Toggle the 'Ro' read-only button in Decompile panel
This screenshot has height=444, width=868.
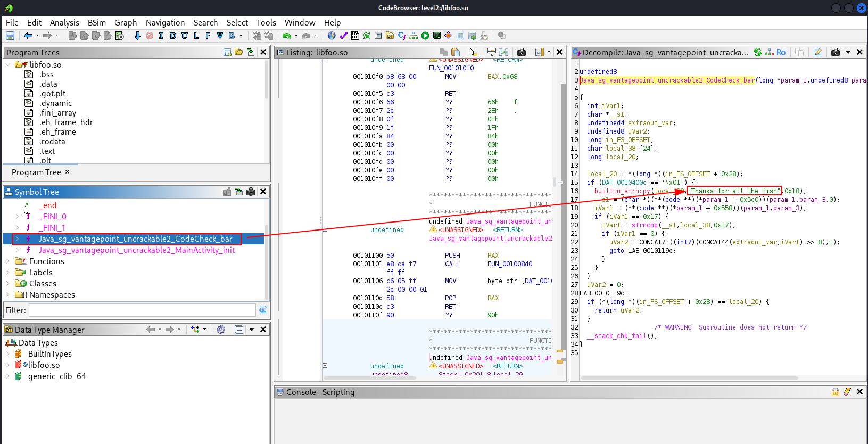(x=781, y=52)
